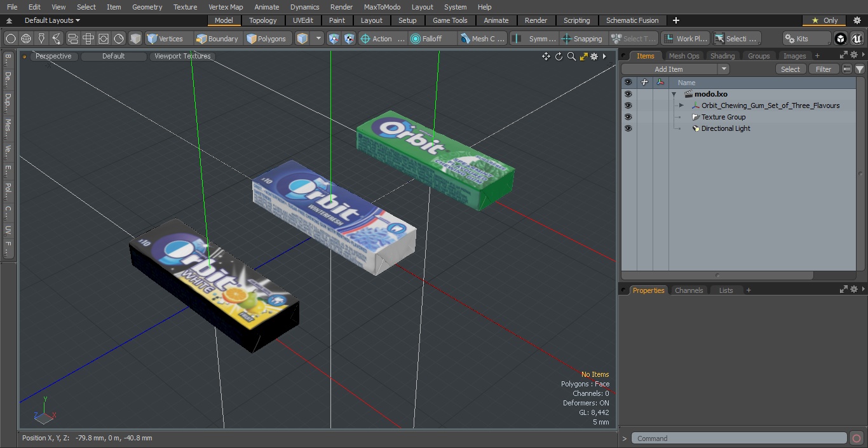The image size is (868, 448).
Task: Click the Unreal Engine icon
Action: click(x=857, y=39)
